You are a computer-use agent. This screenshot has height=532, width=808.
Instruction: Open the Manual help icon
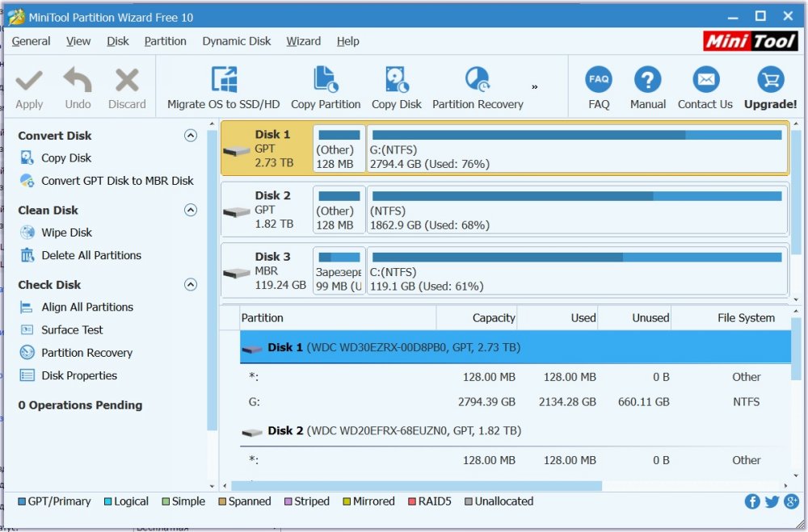647,81
